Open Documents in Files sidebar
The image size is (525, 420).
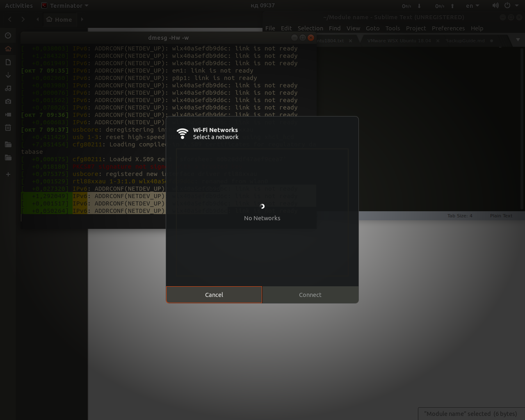[8, 62]
